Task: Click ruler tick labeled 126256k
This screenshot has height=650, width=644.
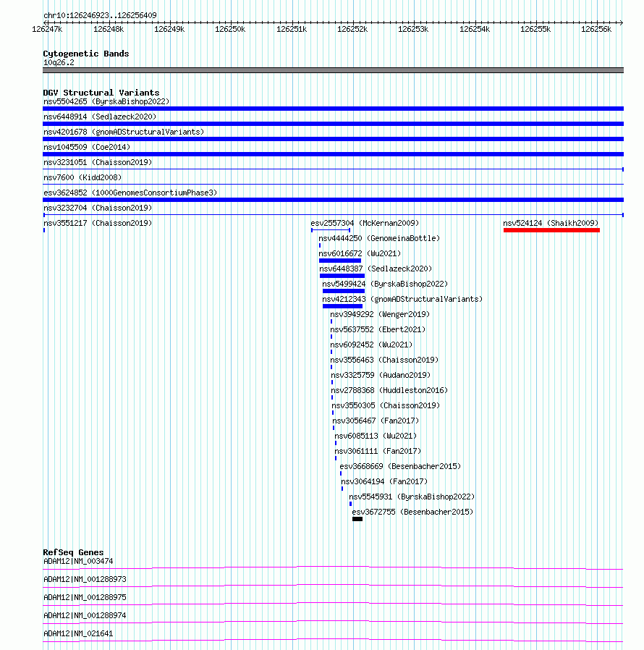Action: pyautogui.click(x=596, y=29)
